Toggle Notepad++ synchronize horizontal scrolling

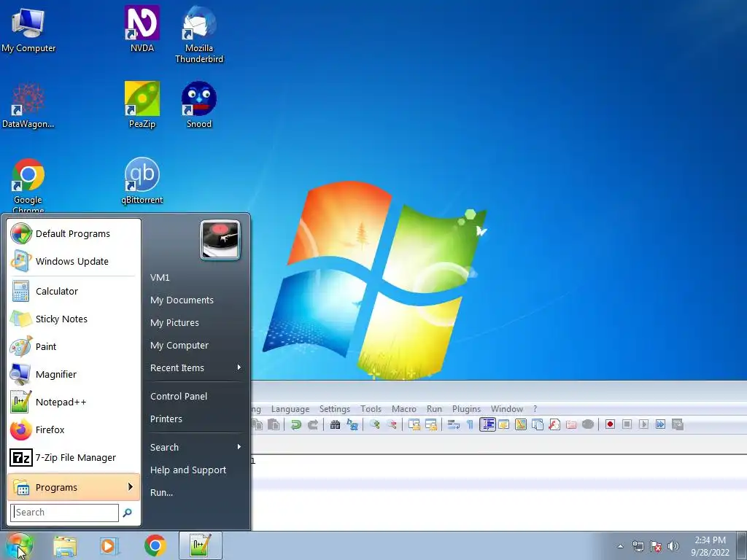(x=431, y=424)
